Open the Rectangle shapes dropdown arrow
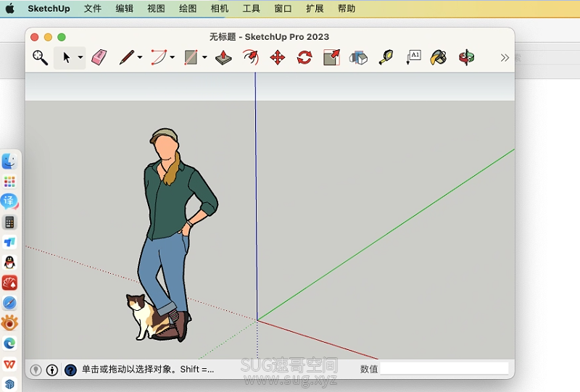The image size is (580, 392). pos(204,57)
